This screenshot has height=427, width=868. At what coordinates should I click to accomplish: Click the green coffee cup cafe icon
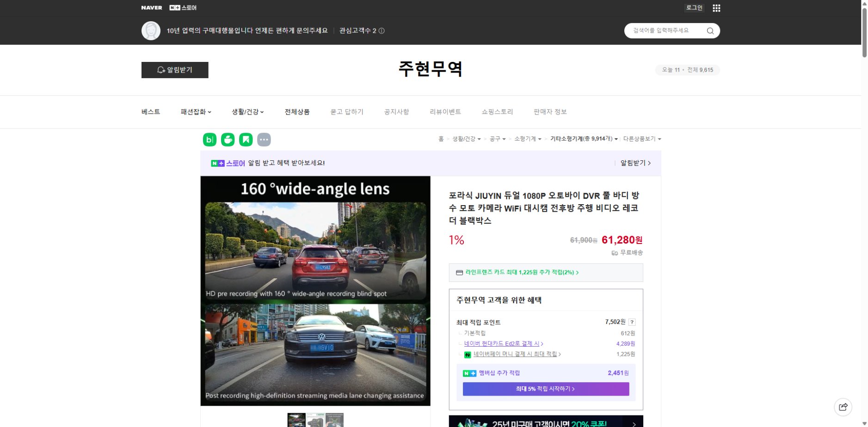tap(228, 139)
